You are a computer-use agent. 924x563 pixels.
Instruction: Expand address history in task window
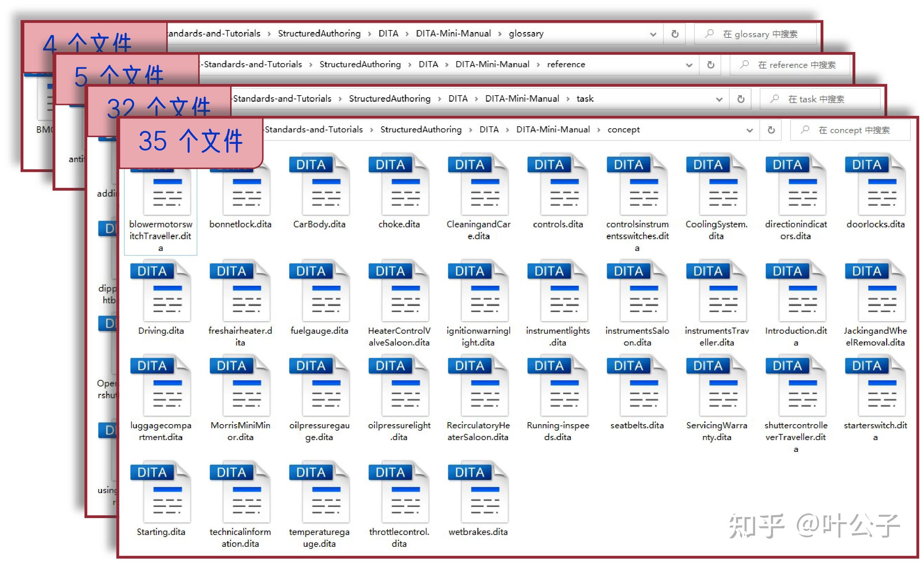(x=719, y=100)
